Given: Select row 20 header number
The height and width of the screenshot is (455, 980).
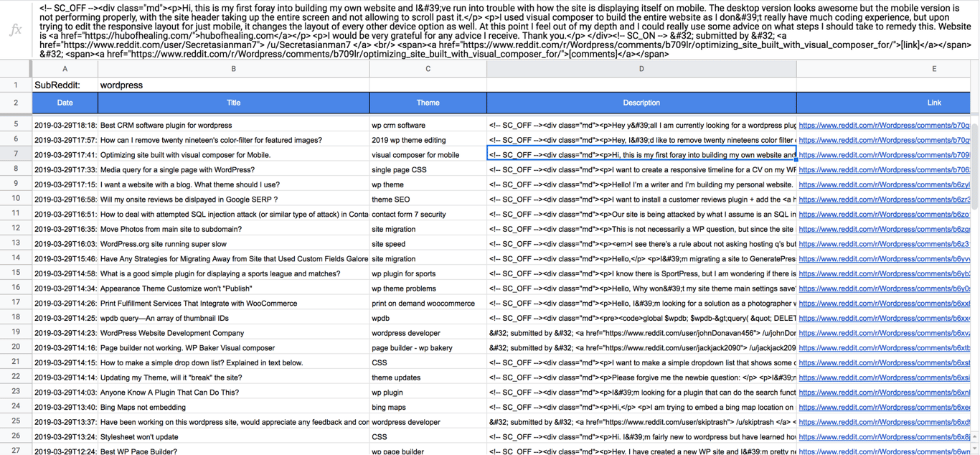Looking at the screenshot, I should coord(15,347).
